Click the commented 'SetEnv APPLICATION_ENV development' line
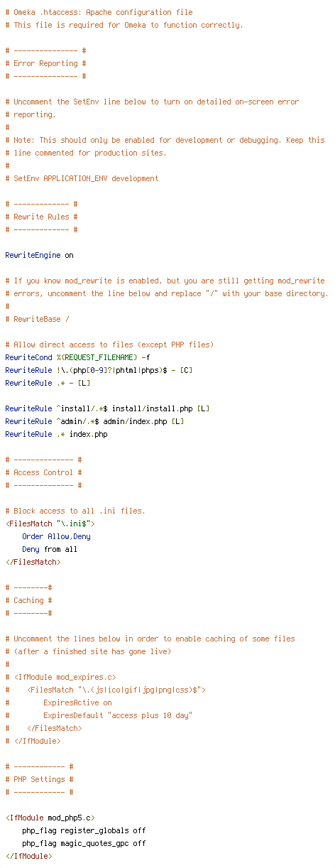 click(82, 178)
